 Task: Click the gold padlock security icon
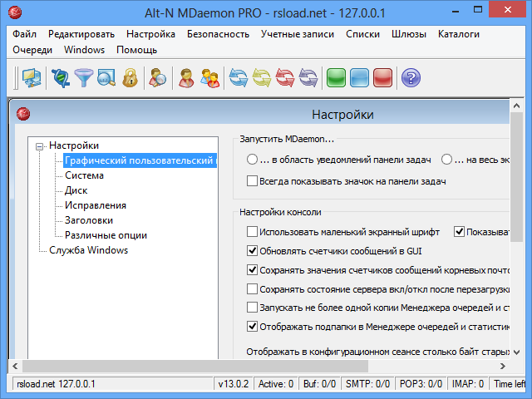tap(130, 78)
